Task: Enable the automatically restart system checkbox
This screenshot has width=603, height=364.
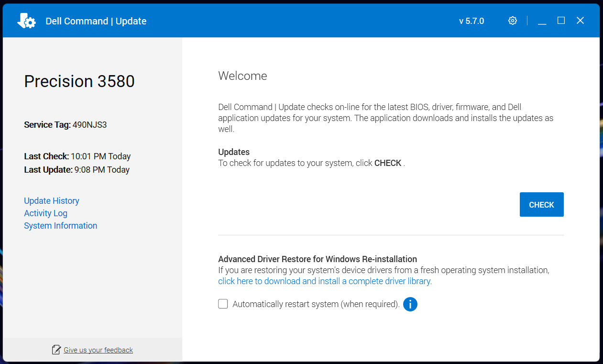Action: tap(223, 304)
